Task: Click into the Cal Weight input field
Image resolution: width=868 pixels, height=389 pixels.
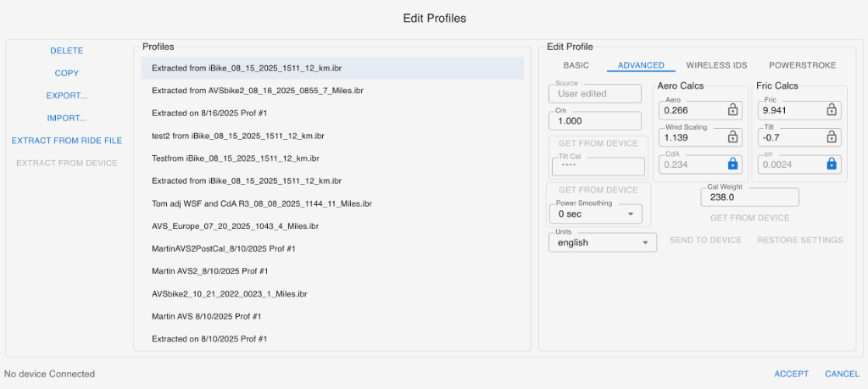Action: click(x=749, y=197)
